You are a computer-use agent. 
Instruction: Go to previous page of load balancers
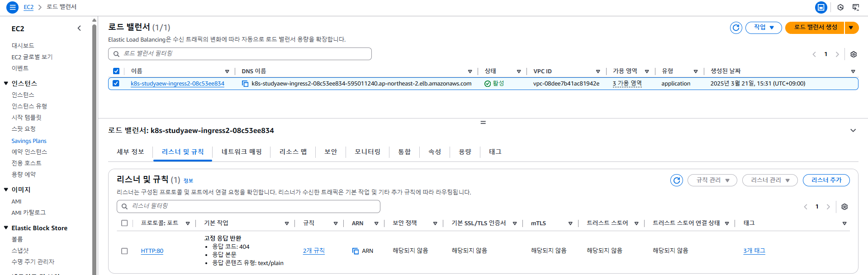[814, 54]
